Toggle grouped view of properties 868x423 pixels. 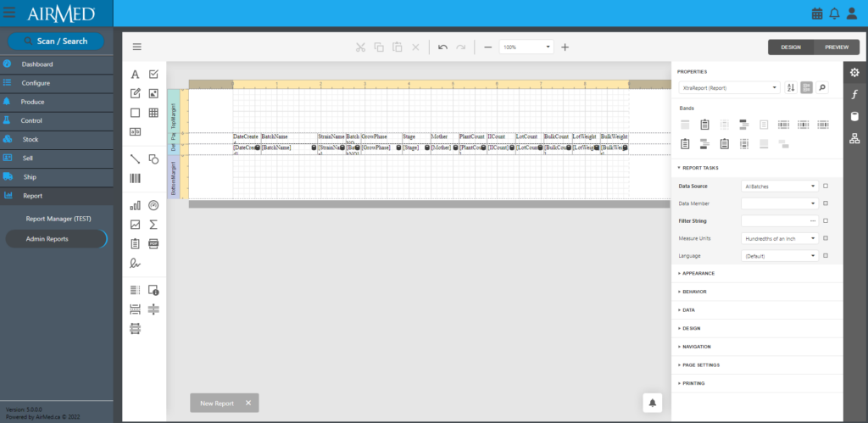point(807,87)
